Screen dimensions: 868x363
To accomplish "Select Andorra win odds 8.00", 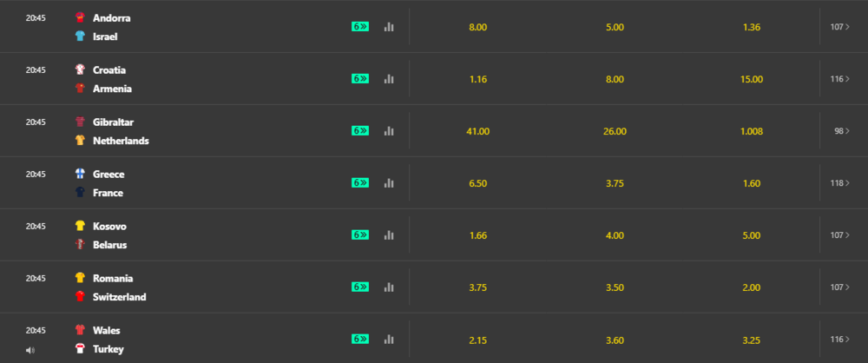I will tap(477, 27).
